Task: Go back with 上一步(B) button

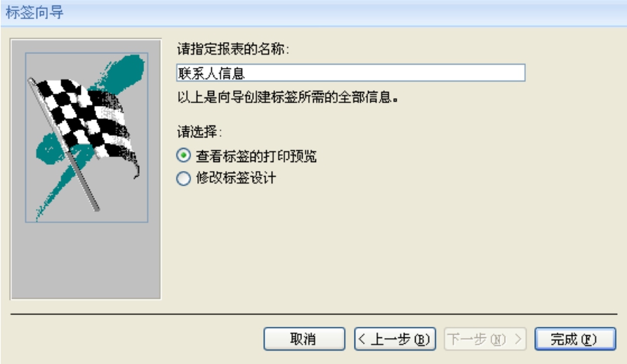Action: tap(395, 339)
